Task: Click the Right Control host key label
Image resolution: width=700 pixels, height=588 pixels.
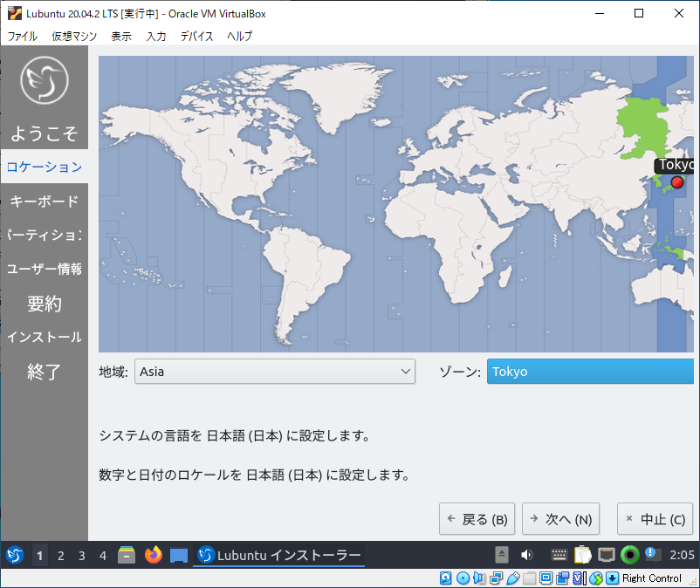Action: coord(652,578)
